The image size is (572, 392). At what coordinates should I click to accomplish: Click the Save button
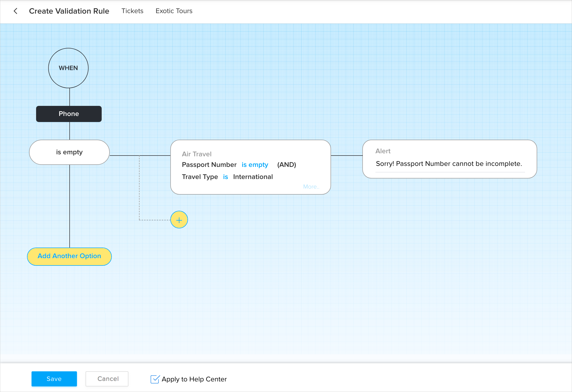54,379
